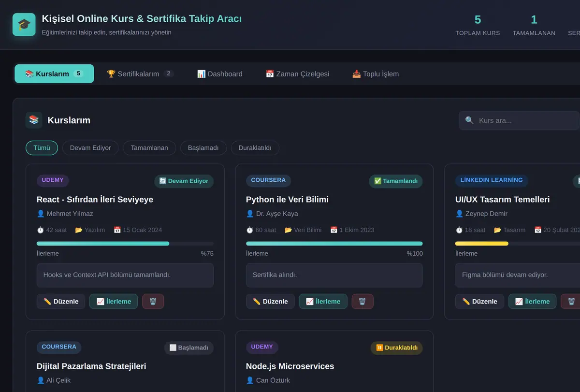Filter courses by Tamamlanan

coord(149,148)
